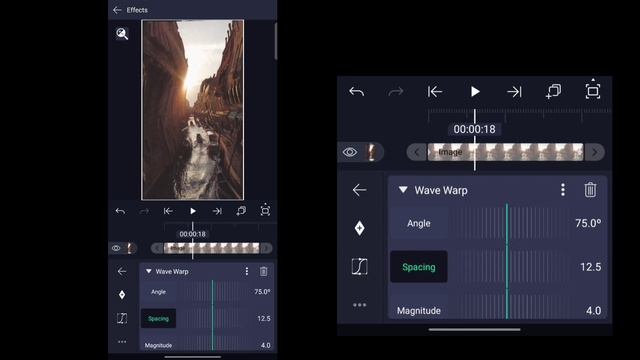Back arrow beside Wave Warp in phone view
640x360 pixels.
[x=122, y=271]
